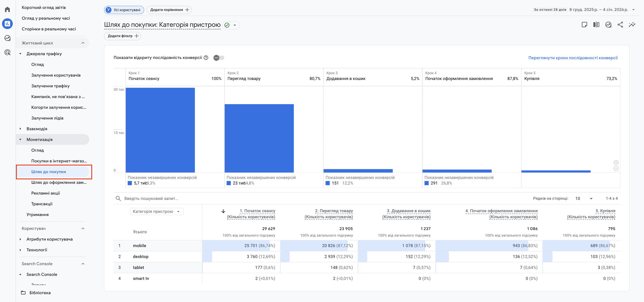Click the share report icon
The width and height of the screenshot is (644, 302).
(620, 25)
